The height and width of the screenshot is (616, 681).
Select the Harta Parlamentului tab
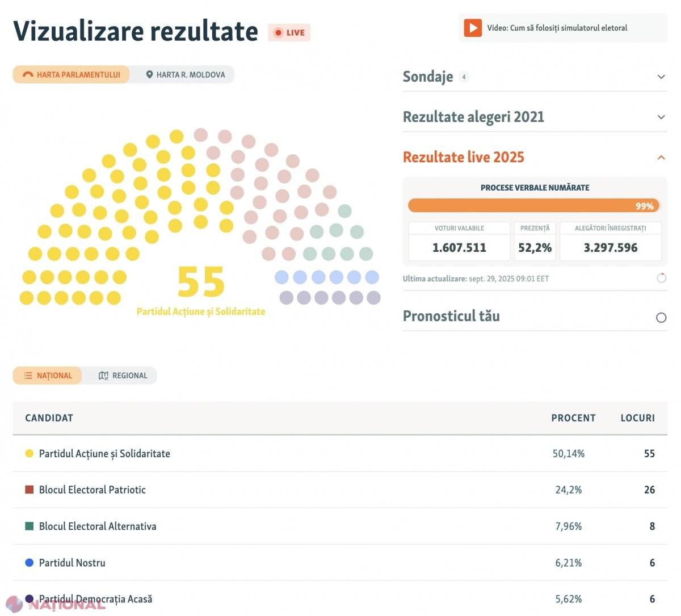[x=71, y=74]
